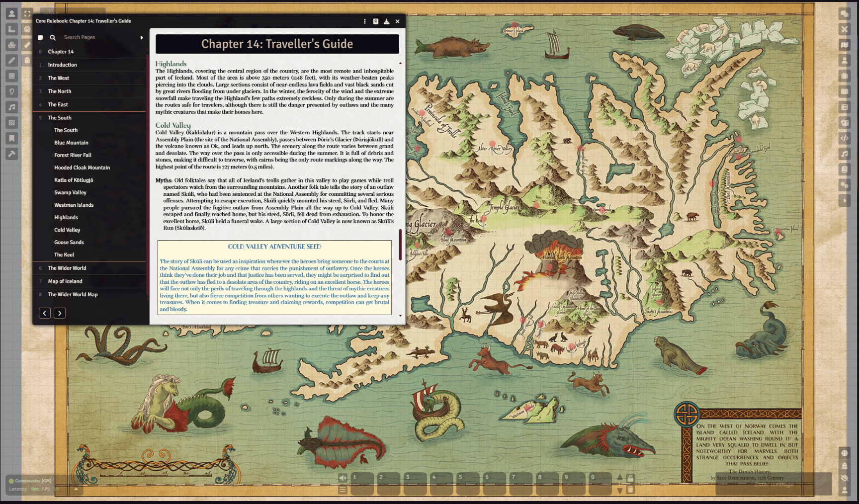Open the Compendium Packs sidebar icon
Image resolution: width=859 pixels, height=504 pixels.
tap(844, 169)
